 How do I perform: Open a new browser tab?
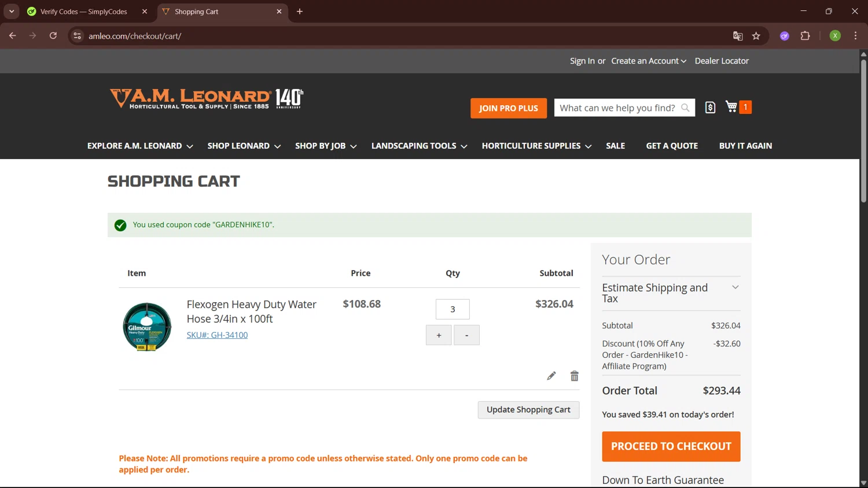(x=300, y=12)
